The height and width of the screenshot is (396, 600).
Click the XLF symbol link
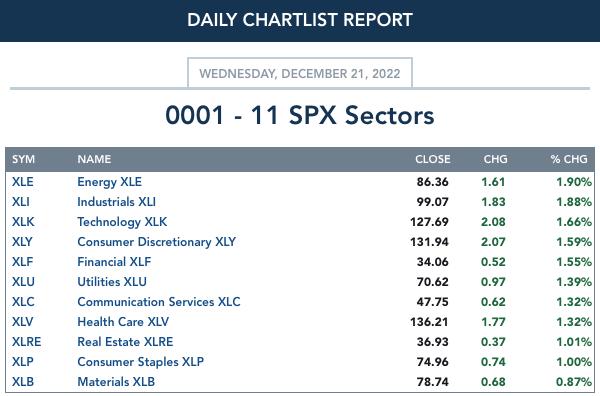(x=23, y=262)
